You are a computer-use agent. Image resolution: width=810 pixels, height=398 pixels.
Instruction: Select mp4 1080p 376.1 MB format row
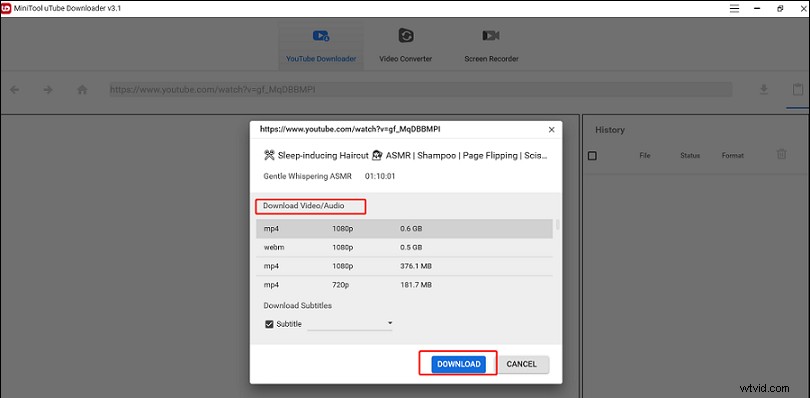tap(404, 266)
